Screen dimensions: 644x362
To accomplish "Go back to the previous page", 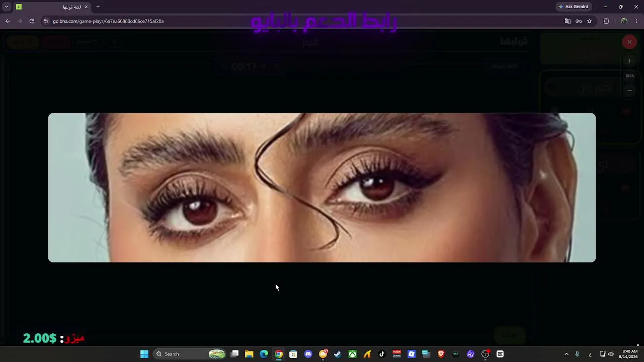I will click(x=8, y=21).
